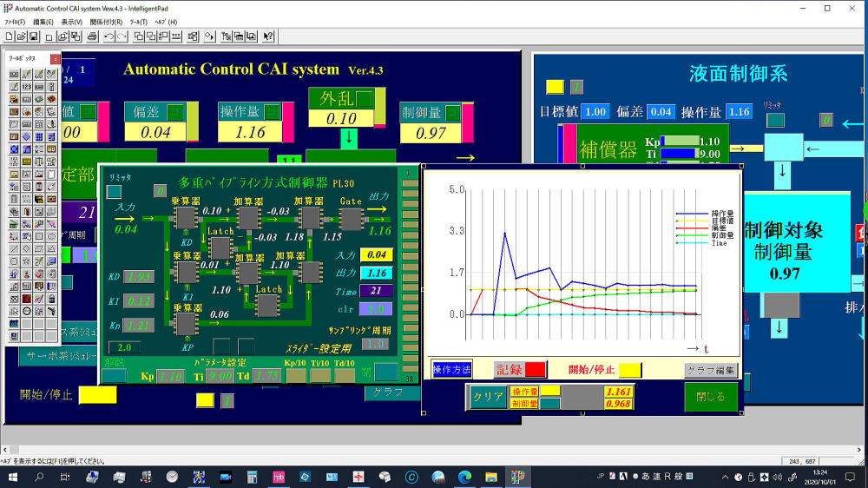Open the 表示(V) menu
The width and height of the screenshot is (868, 488).
(x=72, y=22)
